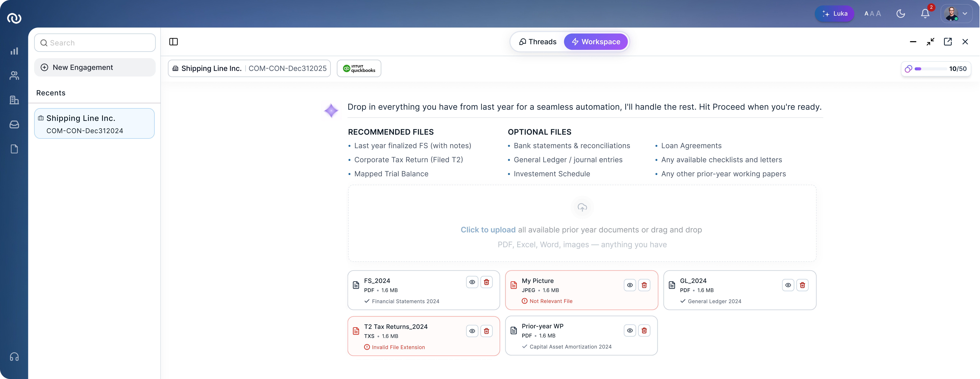Delete the Prior-year WP file

click(644, 331)
